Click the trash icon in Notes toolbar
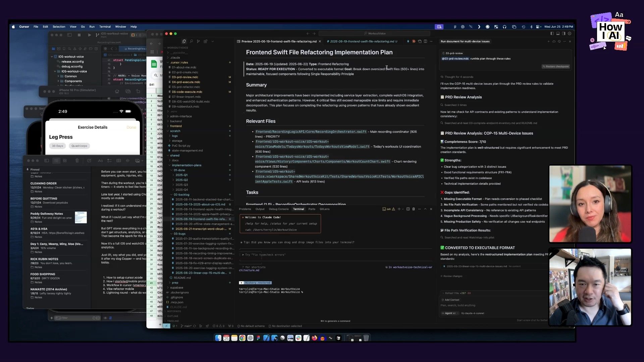 77,161
